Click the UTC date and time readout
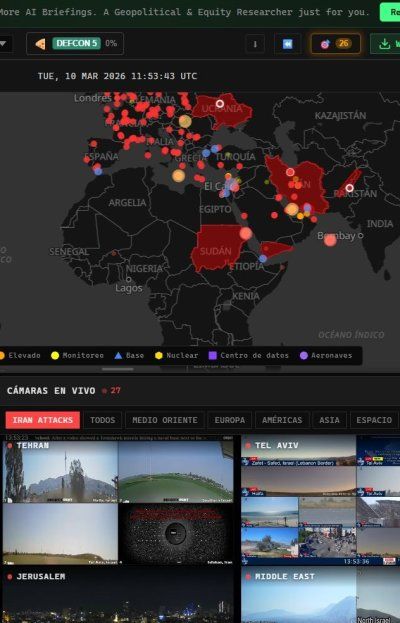400x623 pixels. click(x=117, y=76)
